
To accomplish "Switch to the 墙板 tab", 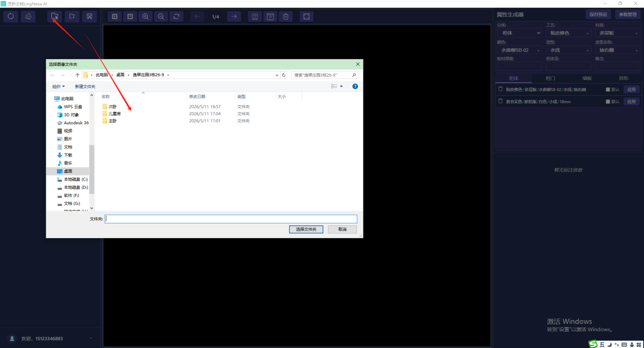I will click(587, 78).
